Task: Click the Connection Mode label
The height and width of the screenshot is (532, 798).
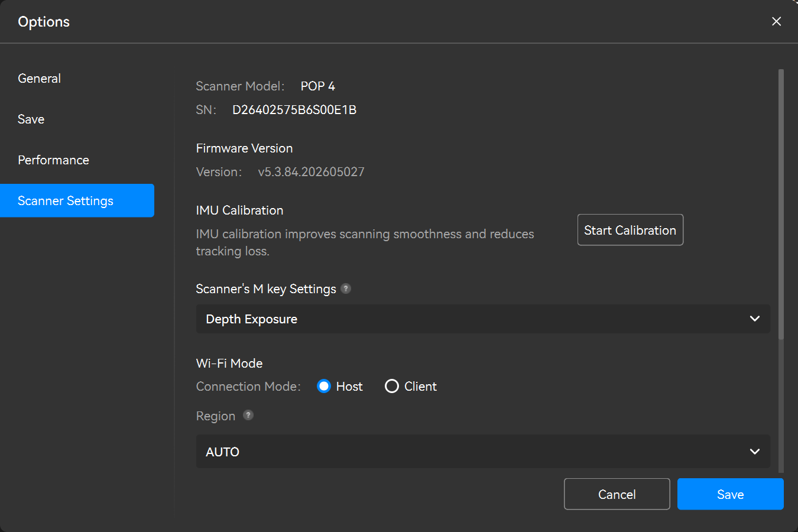Action: [x=248, y=387]
